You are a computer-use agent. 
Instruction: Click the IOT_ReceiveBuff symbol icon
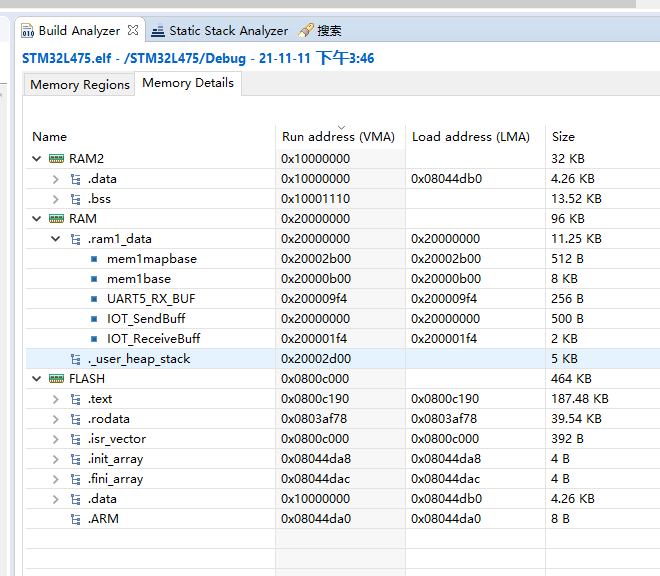(x=94, y=339)
